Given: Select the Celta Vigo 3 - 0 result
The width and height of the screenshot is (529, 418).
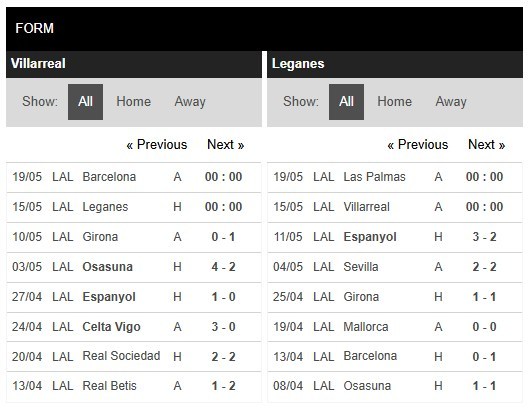Looking at the screenshot, I should coord(134,327).
